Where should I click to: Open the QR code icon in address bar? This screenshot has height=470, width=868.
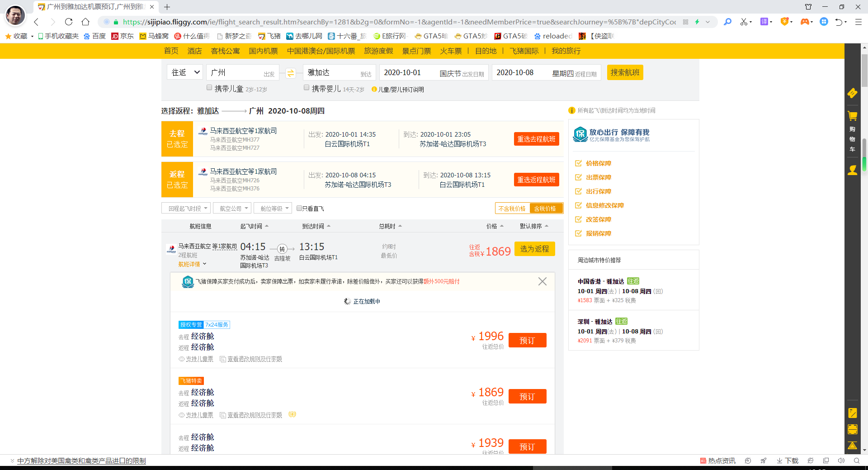(685, 22)
